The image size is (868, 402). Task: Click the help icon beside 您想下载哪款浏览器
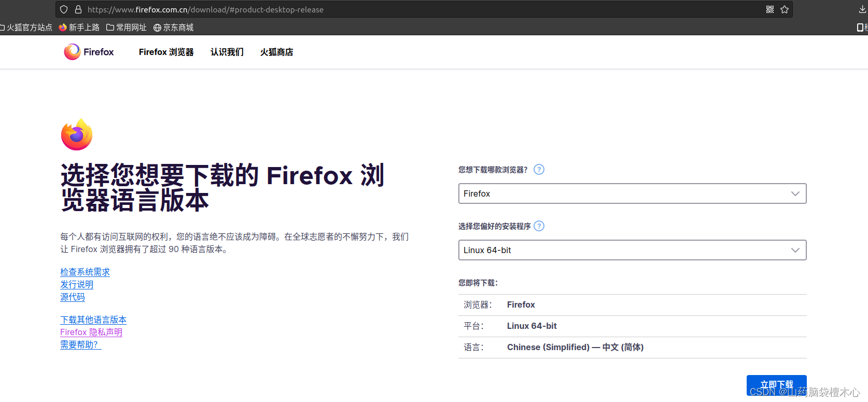539,170
